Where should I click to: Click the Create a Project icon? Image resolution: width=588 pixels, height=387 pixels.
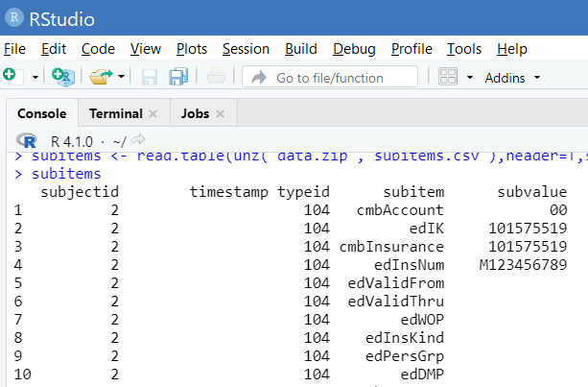(62, 77)
